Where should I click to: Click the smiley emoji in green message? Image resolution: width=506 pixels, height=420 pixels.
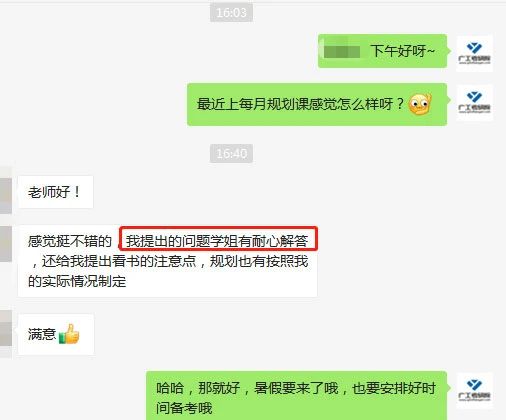click(420, 104)
